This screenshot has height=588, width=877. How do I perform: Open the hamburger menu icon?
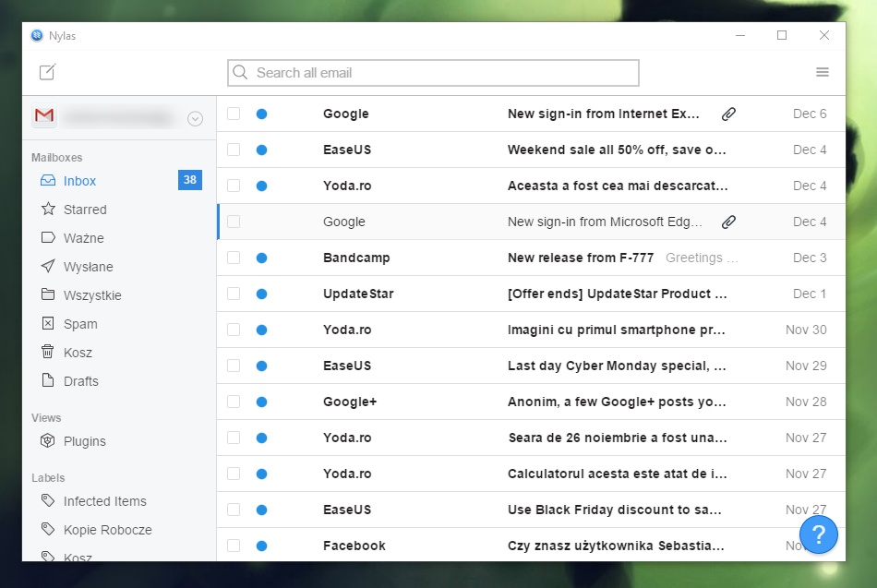pos(822,72)
